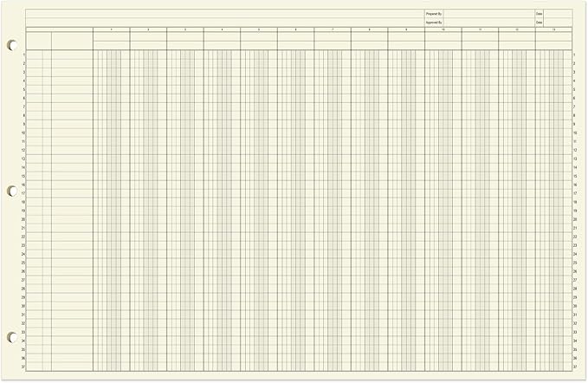Select column 4 header number
Viewport: 588px width, 383px height.
(x=222, y=30)
